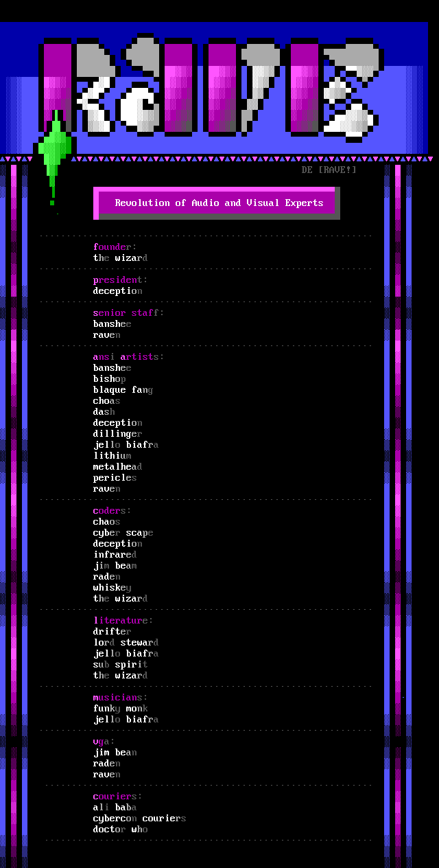Click the 'ansi artists:' heading

128,357
